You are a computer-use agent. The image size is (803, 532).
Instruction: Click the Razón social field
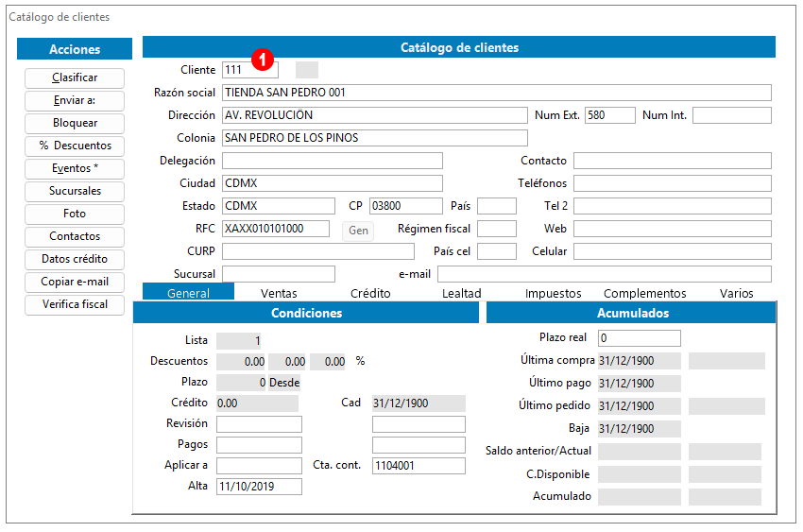[x=496, y=93]
